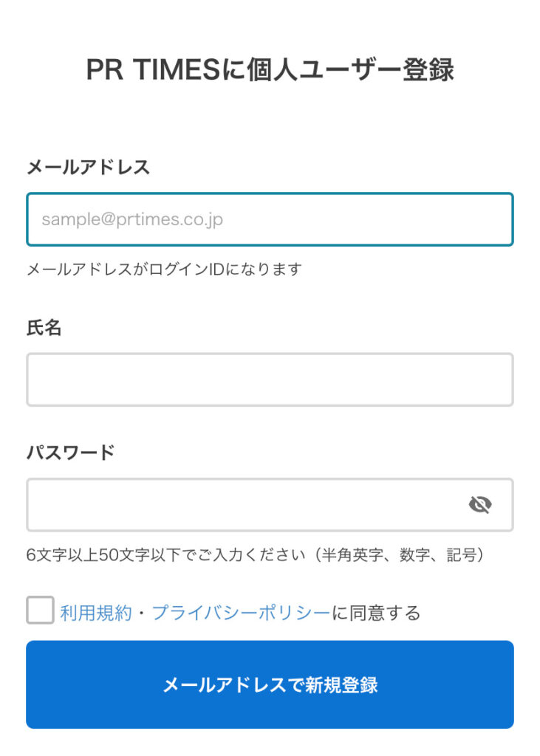Toggle password visibility eye icon
Screen dimensions: 540x756
479,505
